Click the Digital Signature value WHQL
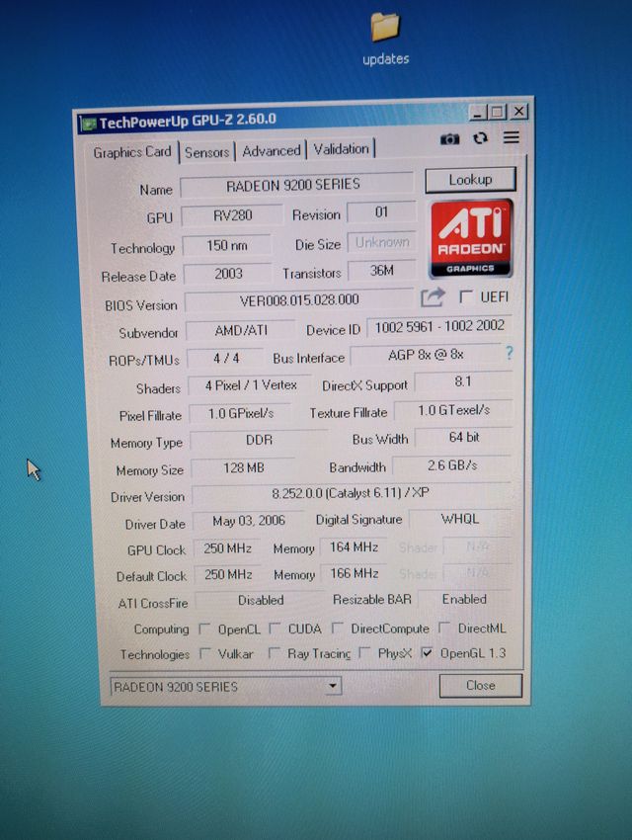The height and width of the screenshot is (840, 632). [460, 519]
